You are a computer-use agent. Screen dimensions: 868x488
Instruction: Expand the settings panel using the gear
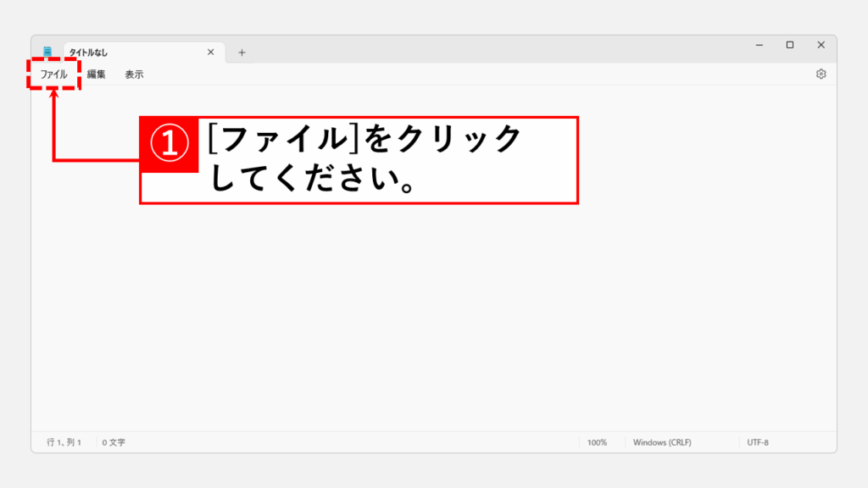coord(821,74)
